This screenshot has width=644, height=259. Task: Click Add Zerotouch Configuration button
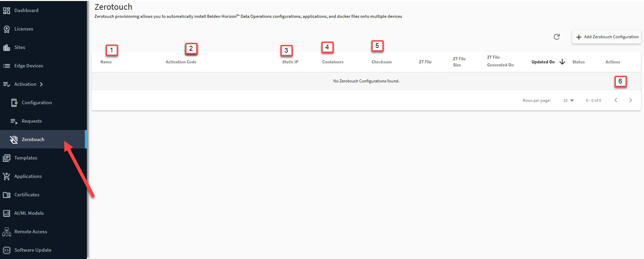tap(606, 37)
